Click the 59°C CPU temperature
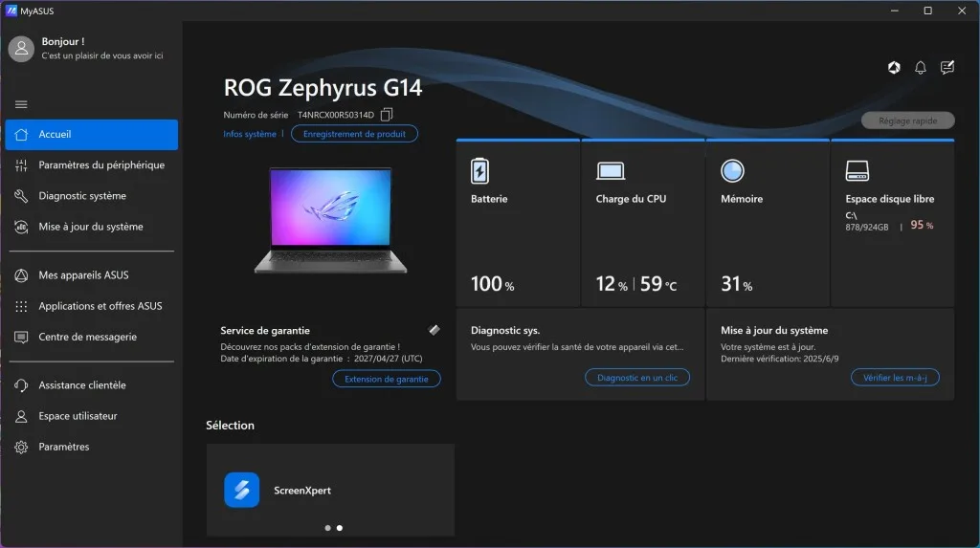 point(658,284)
